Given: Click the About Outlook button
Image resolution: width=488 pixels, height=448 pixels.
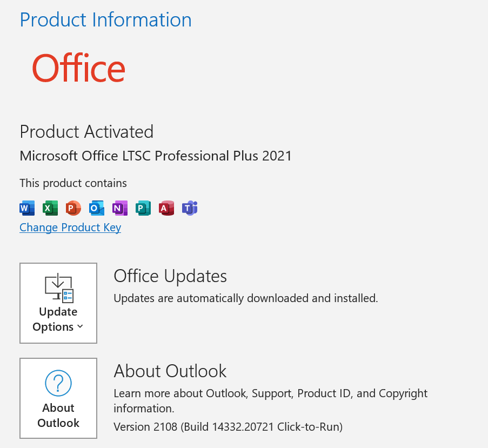Looking at the screenshot, I should 58,398.
